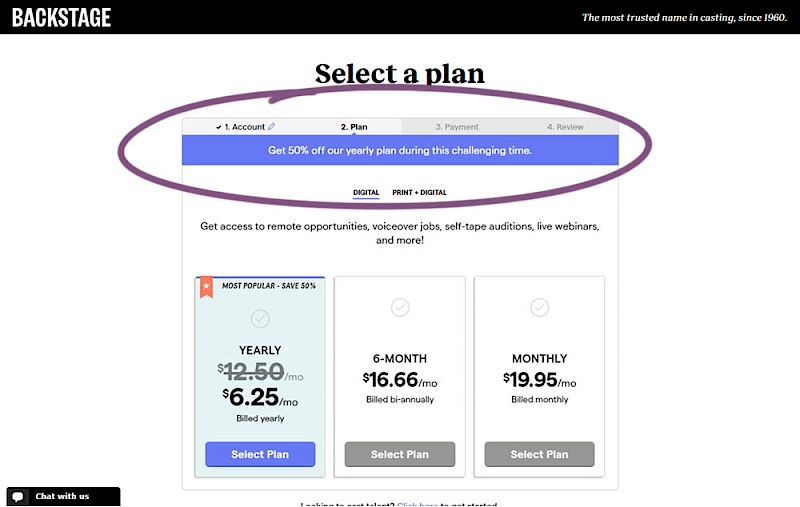Click the 50% off yearly plan banner

(x=400, y=150)
